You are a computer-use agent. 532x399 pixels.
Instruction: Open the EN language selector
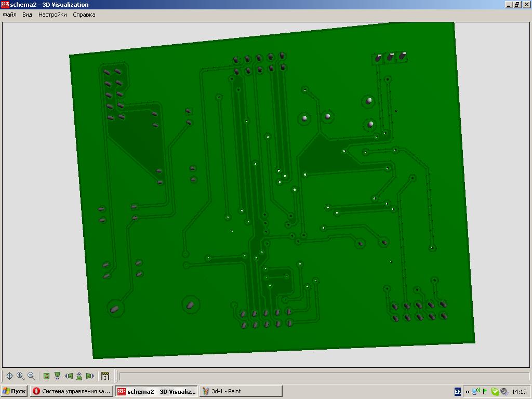pyautogui.click(x=458, y=392)
